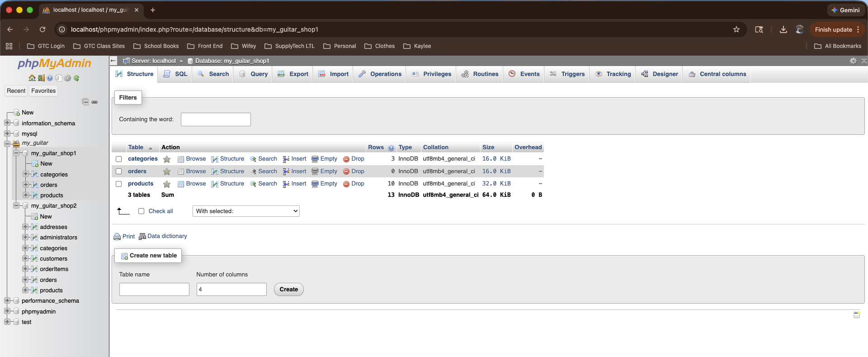Click the page settings gear icon
The height and width of the screenshot is (357, 868).
coord(853,61)
